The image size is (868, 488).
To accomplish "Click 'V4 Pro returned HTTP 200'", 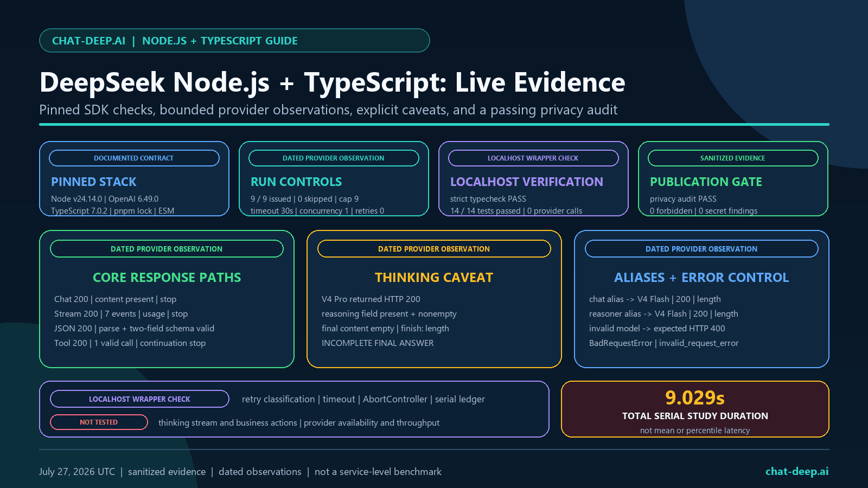I will [x=371, y=299].
